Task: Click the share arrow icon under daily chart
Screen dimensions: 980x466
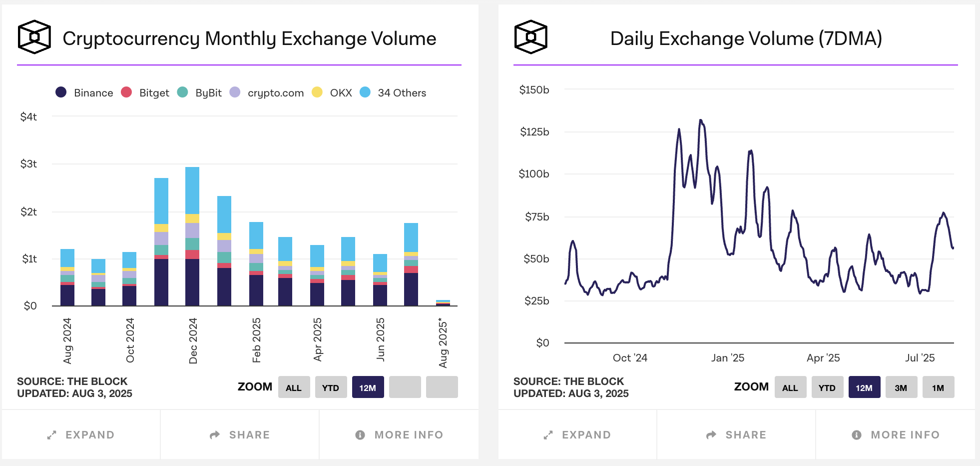Action: [x=711, y=435]
